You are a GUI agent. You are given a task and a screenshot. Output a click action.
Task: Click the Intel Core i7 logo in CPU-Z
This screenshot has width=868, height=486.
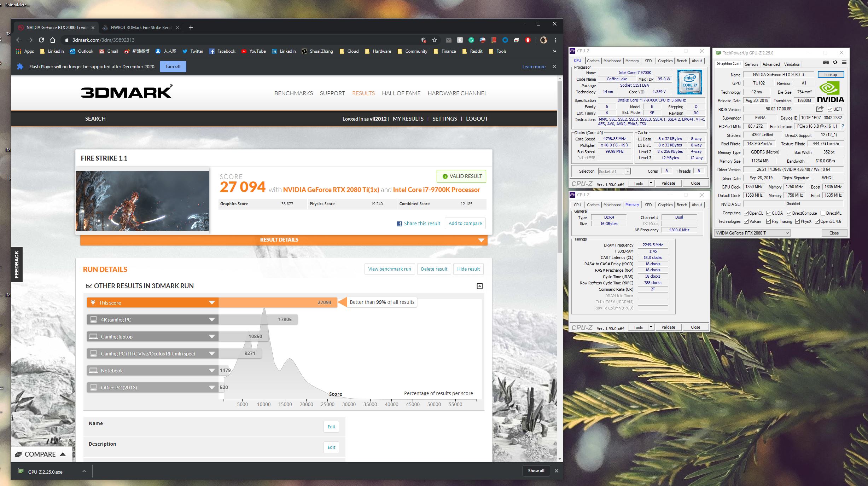tap(690, 82)
